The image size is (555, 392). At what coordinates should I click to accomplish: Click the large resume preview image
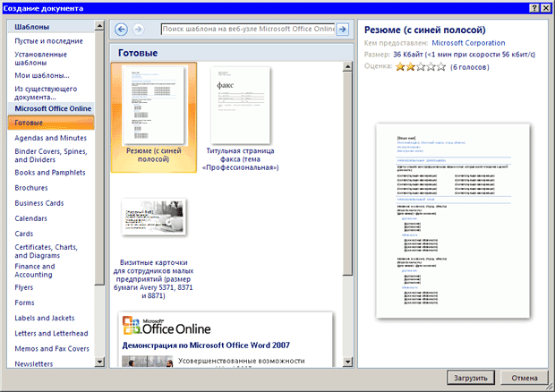pos(453,221)
